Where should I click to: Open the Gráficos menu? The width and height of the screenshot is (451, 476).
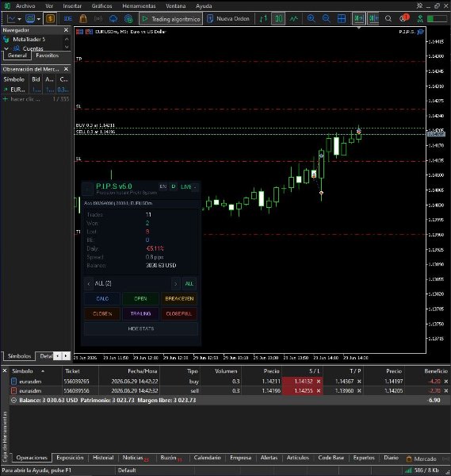click(x=102, y=6)
